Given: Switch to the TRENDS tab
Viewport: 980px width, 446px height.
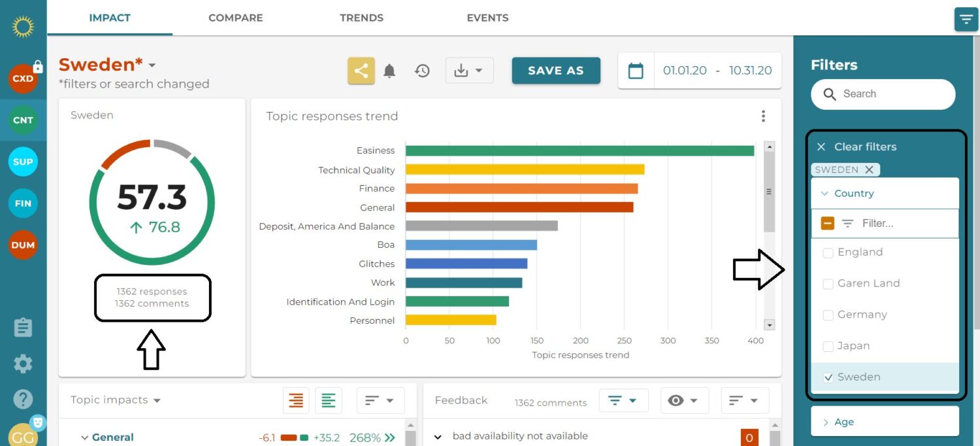Looking at the screenshot, I should [x=361, y=18].
